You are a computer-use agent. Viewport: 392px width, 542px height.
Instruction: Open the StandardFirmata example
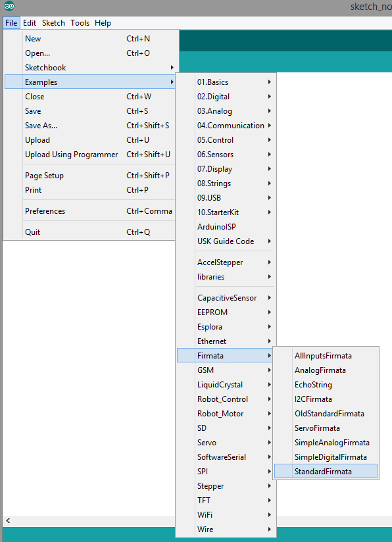coord(326,472)
